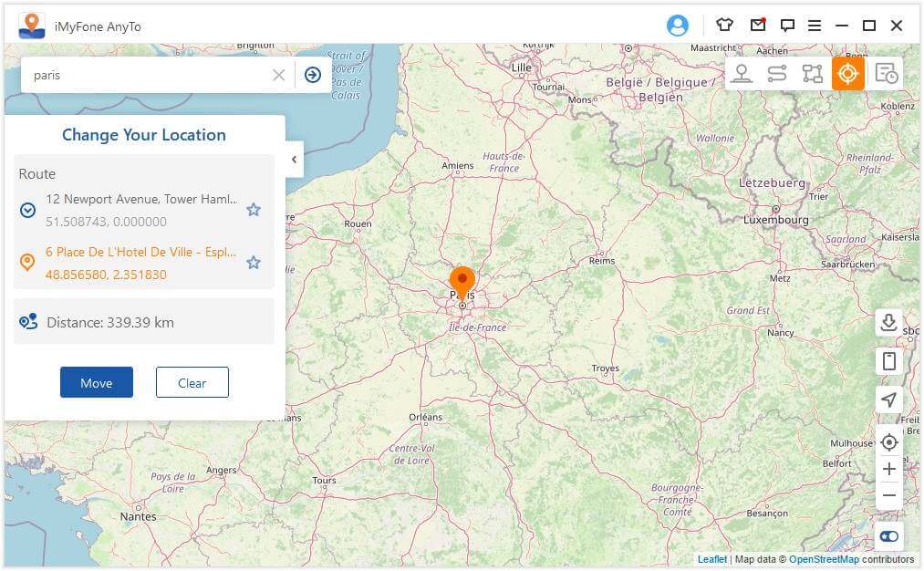Click the Besançon label on the map

pyautogui.click(x=767, y=514)
